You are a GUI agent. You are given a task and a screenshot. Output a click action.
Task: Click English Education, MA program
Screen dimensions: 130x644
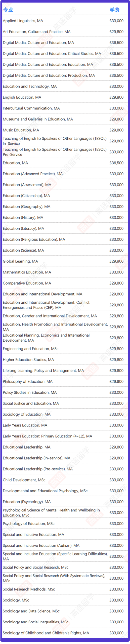(x=65, y=97)
